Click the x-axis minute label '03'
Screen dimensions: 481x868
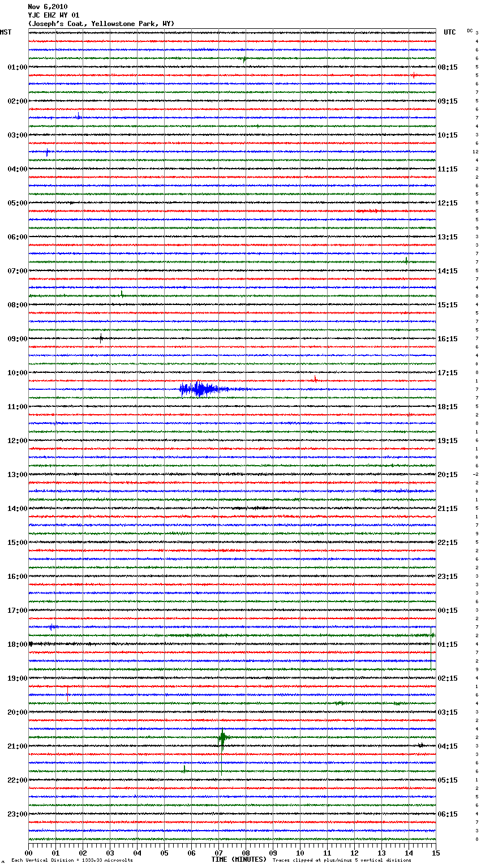pyautogui.click(x=110, y=853)
